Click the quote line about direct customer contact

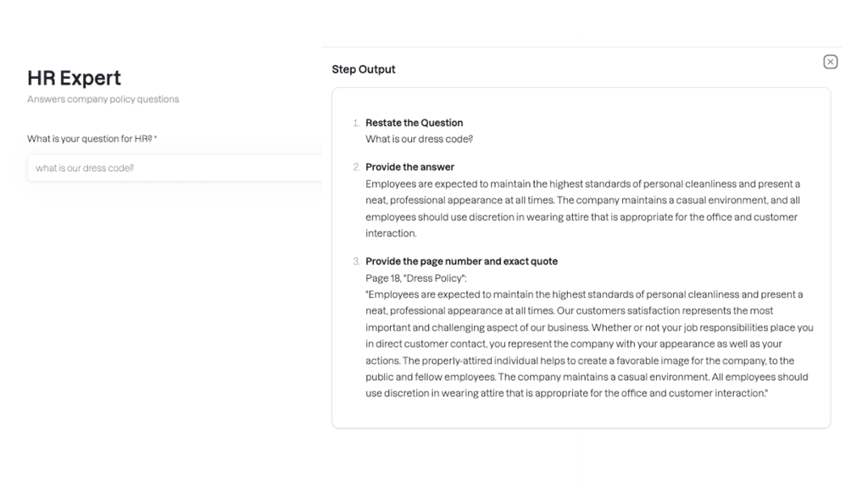click(x=574, y=344)
